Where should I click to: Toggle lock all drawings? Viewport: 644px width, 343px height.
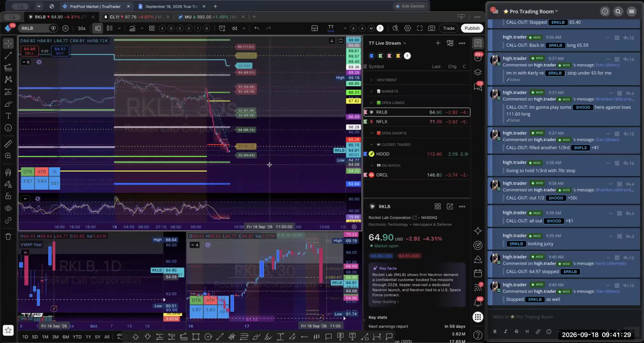(x=8, y=196)
